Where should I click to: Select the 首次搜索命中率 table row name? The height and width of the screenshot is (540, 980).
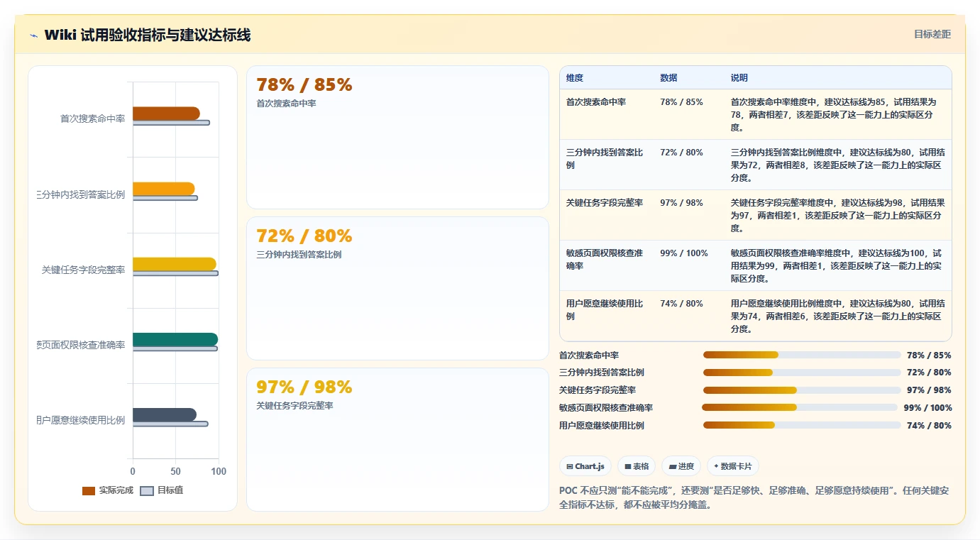tap(596, 102)
